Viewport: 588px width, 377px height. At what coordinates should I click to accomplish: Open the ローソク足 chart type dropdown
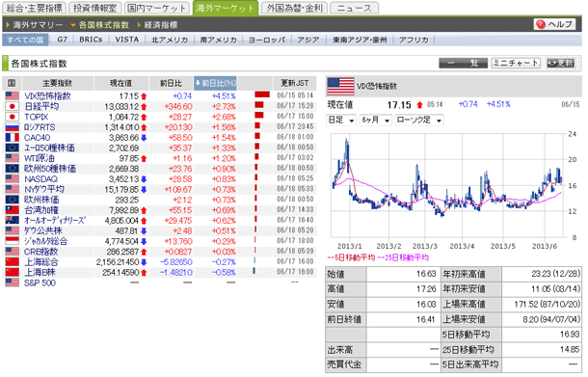[419, 120]
